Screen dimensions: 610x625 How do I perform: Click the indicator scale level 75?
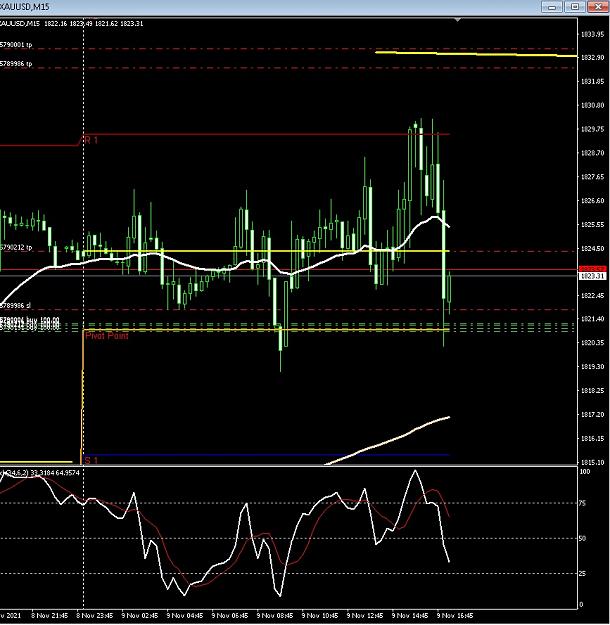pos(582,503)
